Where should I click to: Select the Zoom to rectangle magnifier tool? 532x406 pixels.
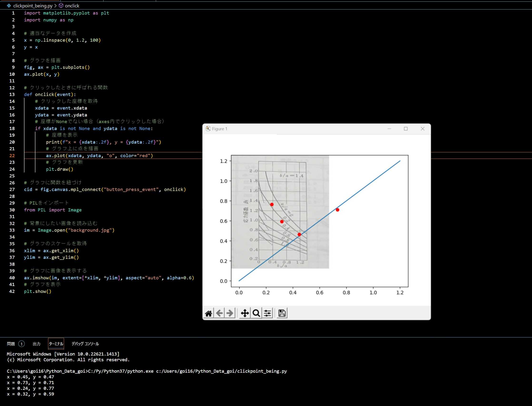pyautogui.click(x=256, y=313)
